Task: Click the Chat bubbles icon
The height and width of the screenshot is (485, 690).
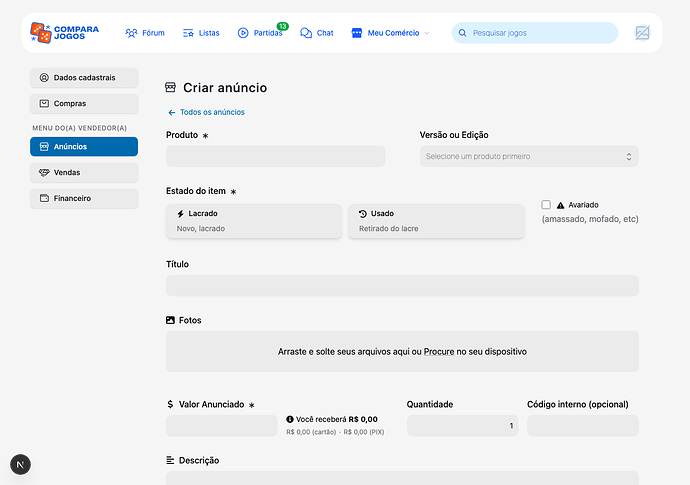Action: pyautogui.click(x=306, y=33)
